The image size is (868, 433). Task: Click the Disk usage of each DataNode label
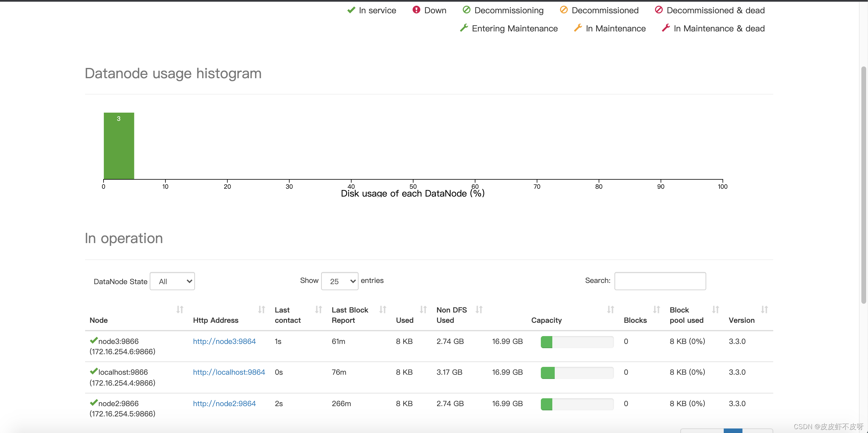[x=413, y=194]
